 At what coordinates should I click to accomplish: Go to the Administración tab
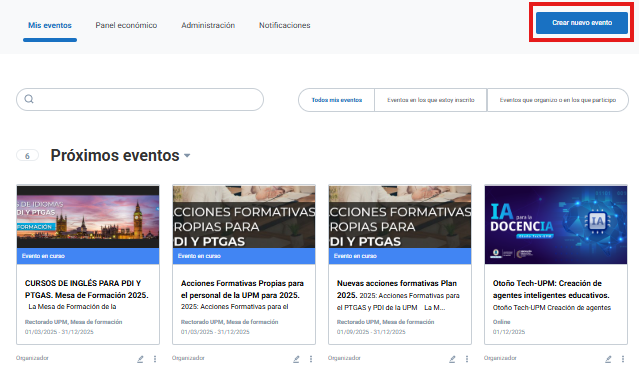208,25
